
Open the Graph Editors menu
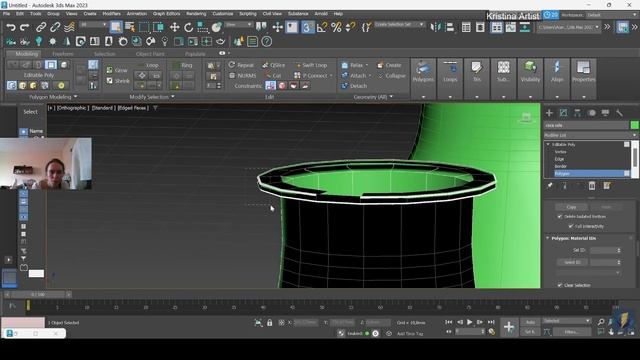click(x=166, y=13)
